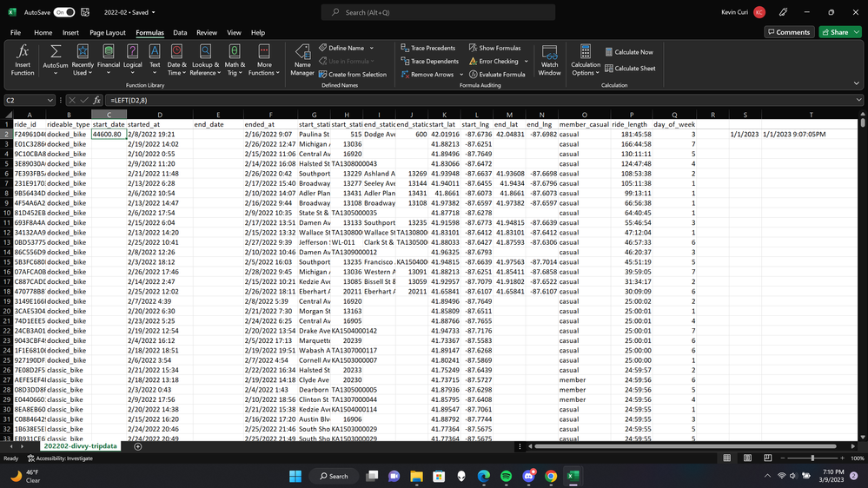
Task: Open the Help tab
Action: click(258, 33)
